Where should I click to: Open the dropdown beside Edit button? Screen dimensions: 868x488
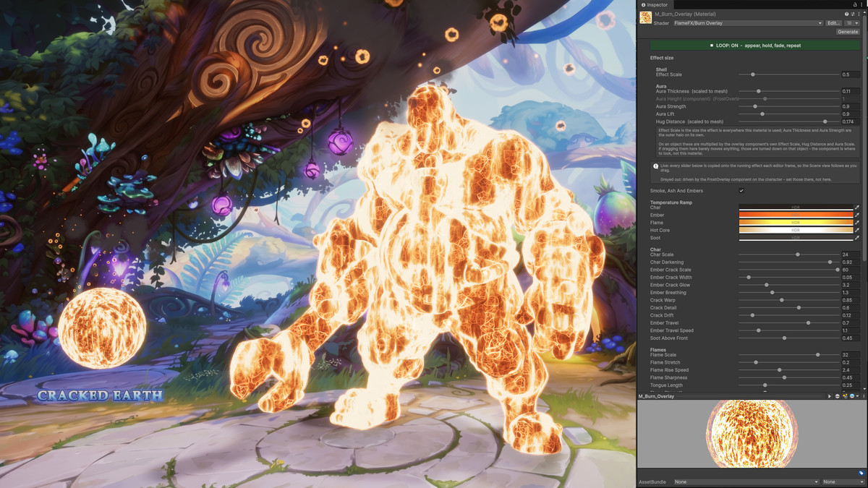click(852, 23)
